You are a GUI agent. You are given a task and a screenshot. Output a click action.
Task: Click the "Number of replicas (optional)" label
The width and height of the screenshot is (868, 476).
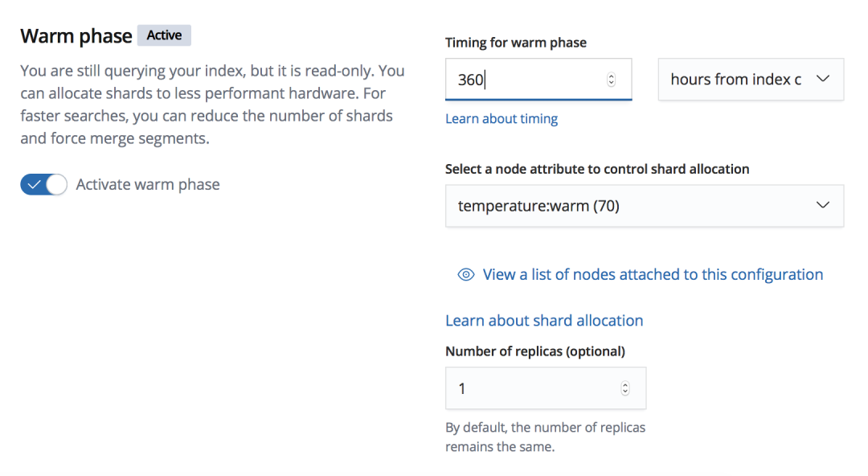(535, 351)
